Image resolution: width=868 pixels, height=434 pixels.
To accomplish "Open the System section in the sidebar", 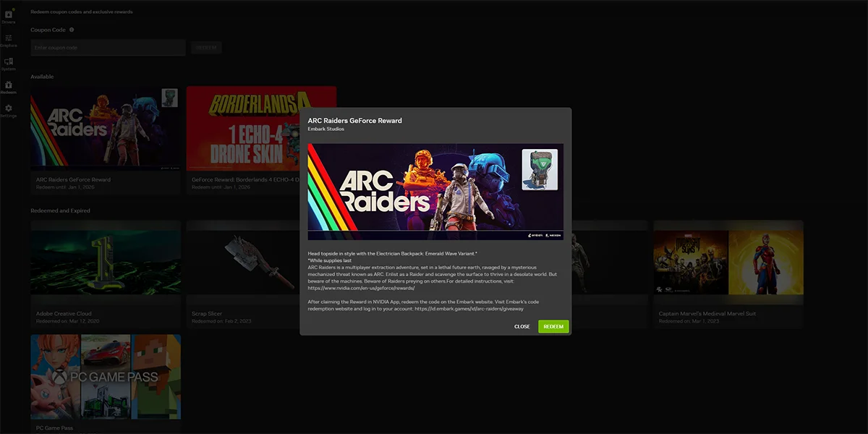I will point(9,64).
